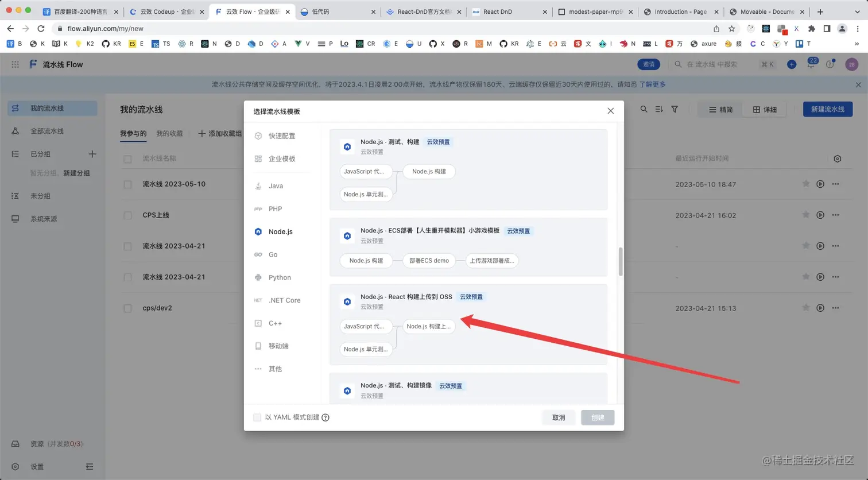Select the Node.js · React 构建上传到 OSS template
This screenshot has width=868, height=480.
click(x=468, y=324)
